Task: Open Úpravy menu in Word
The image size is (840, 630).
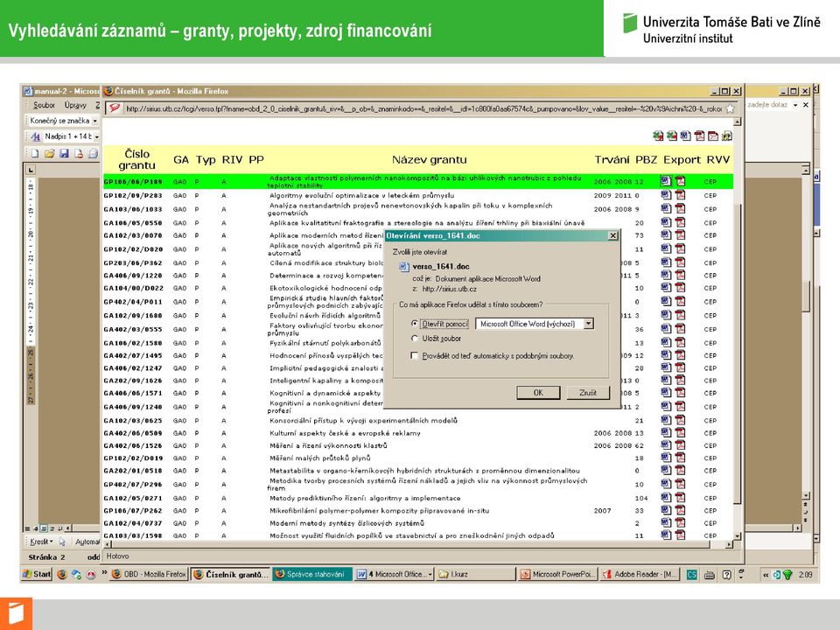Action: coord(75,106)
